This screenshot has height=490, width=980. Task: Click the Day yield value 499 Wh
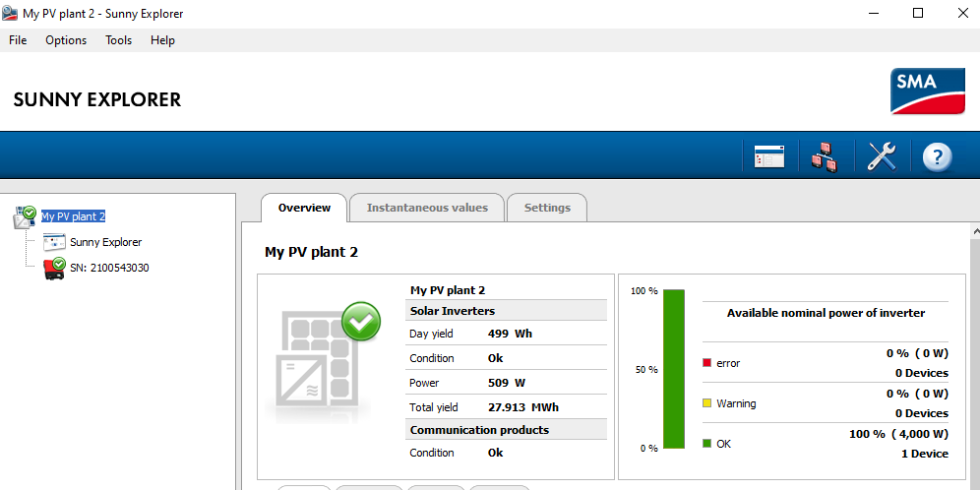tap(510, 334)
